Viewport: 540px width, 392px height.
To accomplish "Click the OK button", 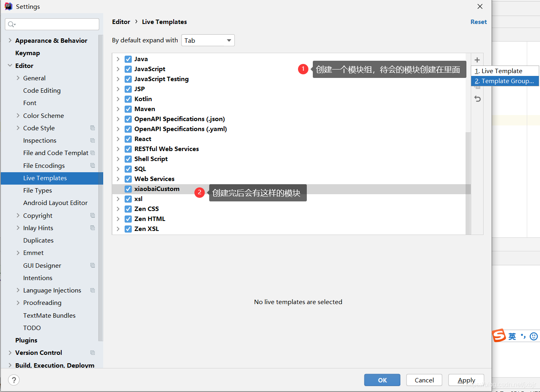I will coord(382,380).
